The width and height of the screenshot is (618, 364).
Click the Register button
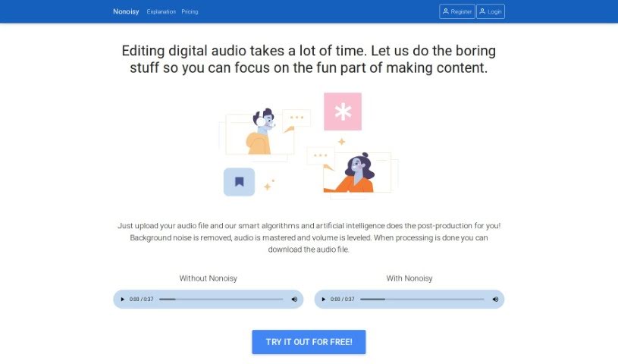coord(456,11)
